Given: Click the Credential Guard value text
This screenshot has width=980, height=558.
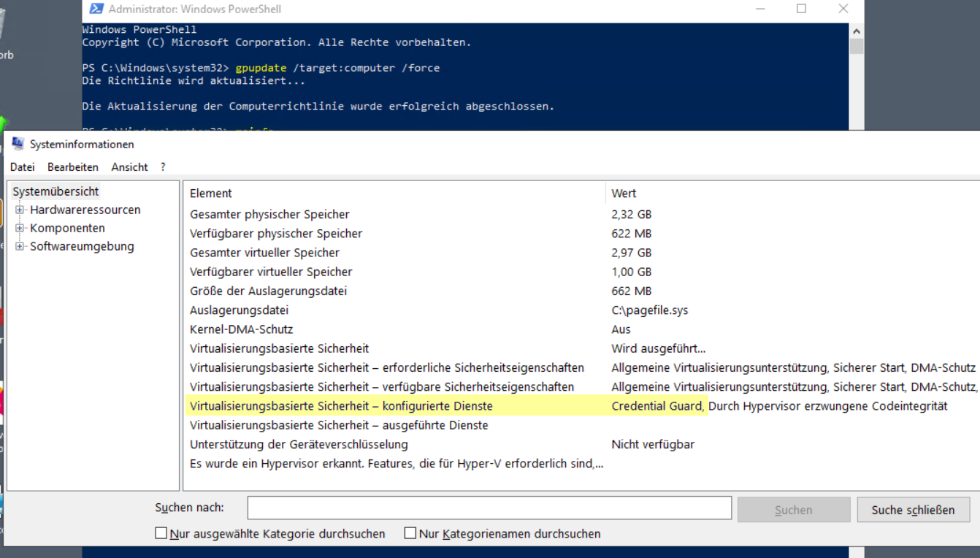Looking at the screenshot, I should 657,406.
